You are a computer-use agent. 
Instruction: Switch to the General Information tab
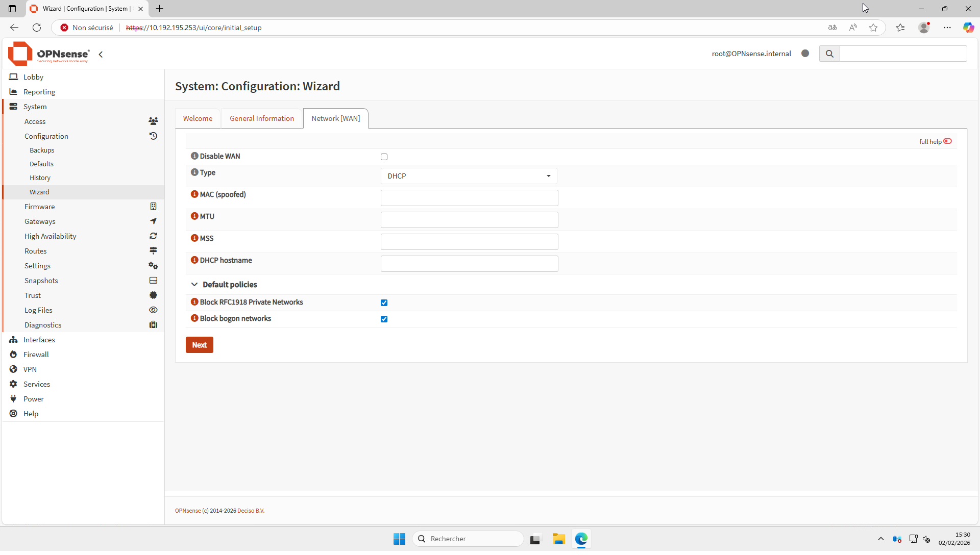pyautogui.click(x=262, y=118)
